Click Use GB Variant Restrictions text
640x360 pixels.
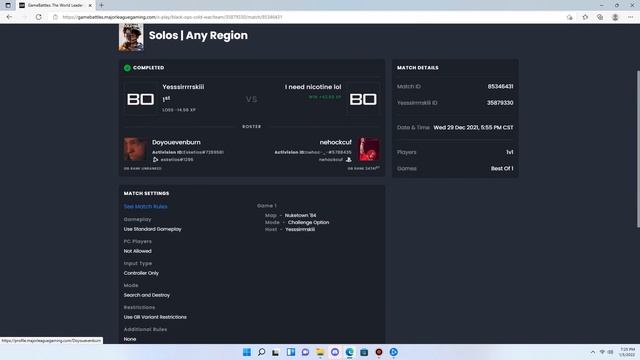click(x=155, y=317)
